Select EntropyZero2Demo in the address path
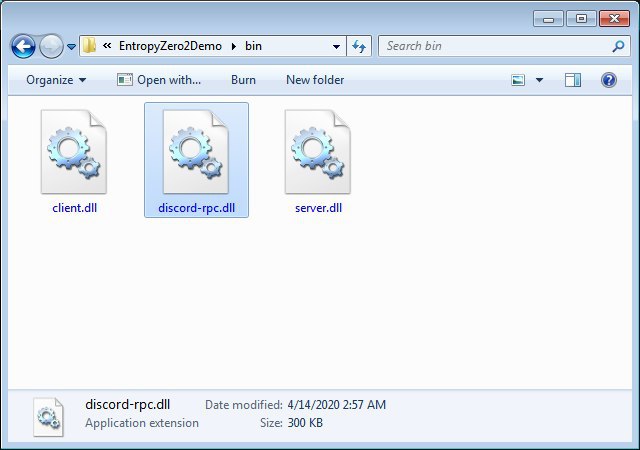Screen dimensions: 640x450 pyautogui.click(x=170, y=46)
